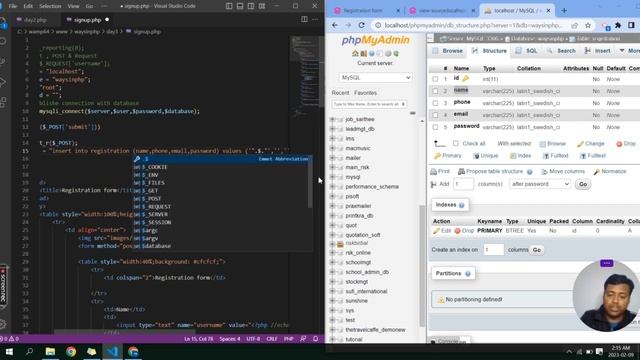
Task: Click the database filter input field
Action: point(369,104)
